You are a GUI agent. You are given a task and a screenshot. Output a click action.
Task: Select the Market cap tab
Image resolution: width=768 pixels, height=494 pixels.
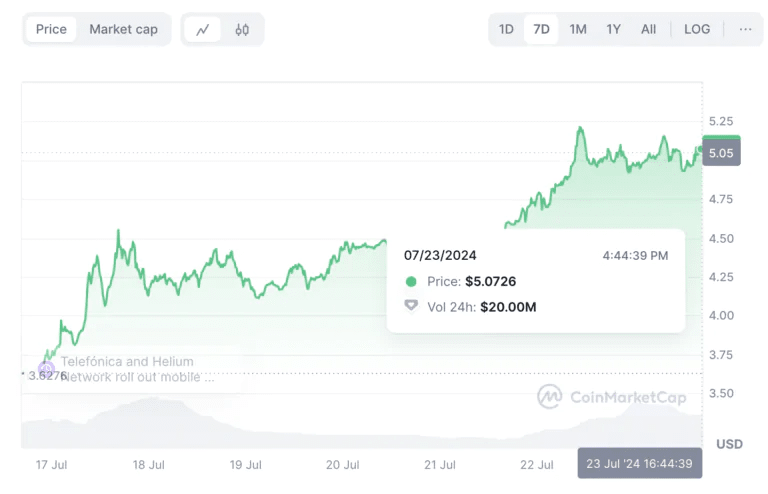pyautogui.click(x=123, y=29)
